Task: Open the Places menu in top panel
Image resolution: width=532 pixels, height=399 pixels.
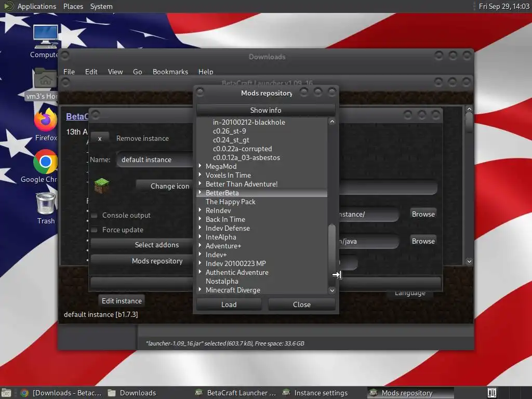Action: 73,6
